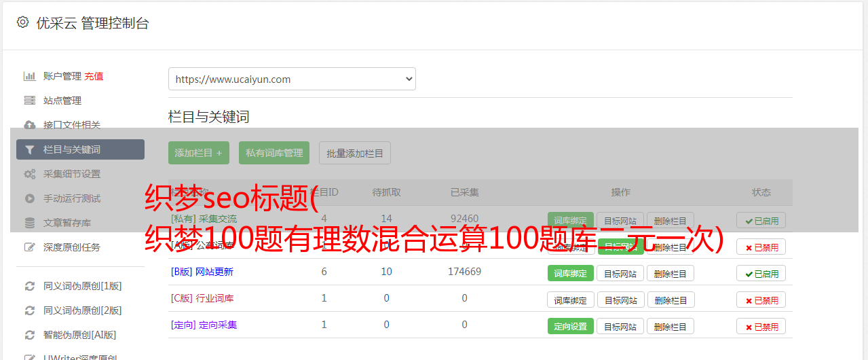Open 采集细节设置 from the sidebar
Screen dimensions: 868x360
72,174
